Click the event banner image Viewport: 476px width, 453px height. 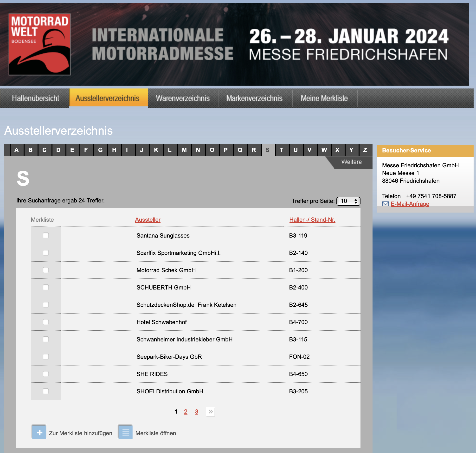coord(234,44)
